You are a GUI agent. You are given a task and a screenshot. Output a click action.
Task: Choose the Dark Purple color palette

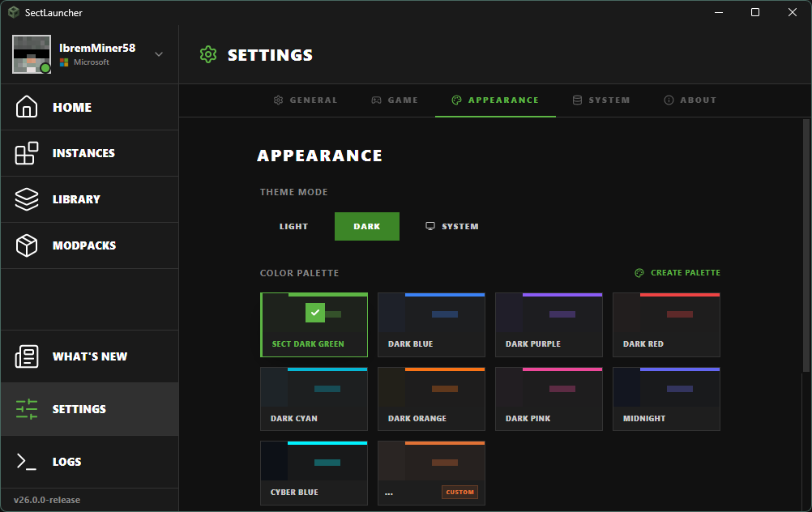point(549,325)
